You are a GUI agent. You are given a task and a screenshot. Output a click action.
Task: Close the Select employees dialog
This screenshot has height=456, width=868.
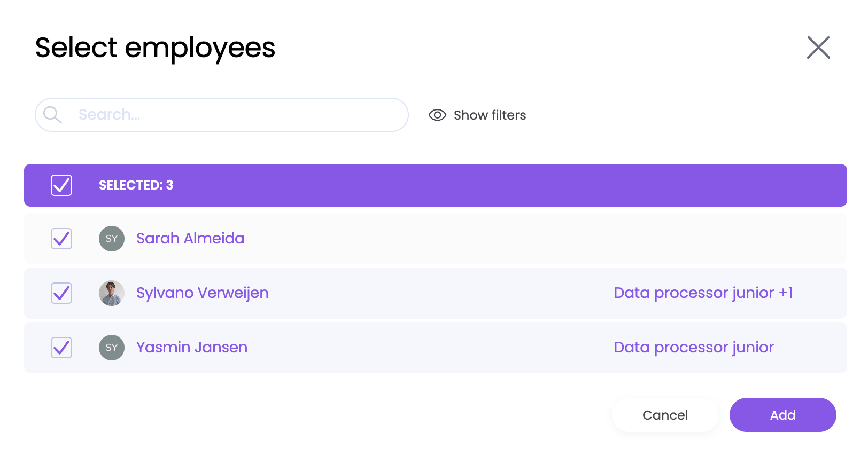pos(818,48)
